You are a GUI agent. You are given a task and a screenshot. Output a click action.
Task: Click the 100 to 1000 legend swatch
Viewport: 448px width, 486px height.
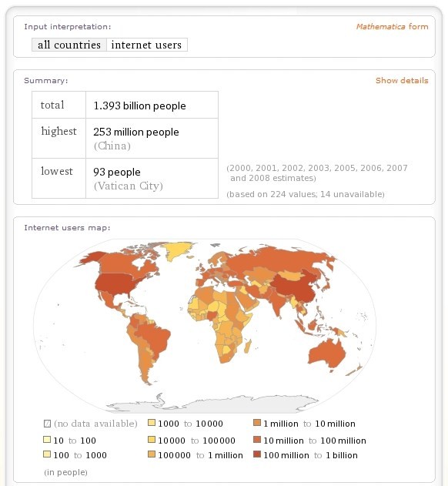47,454
